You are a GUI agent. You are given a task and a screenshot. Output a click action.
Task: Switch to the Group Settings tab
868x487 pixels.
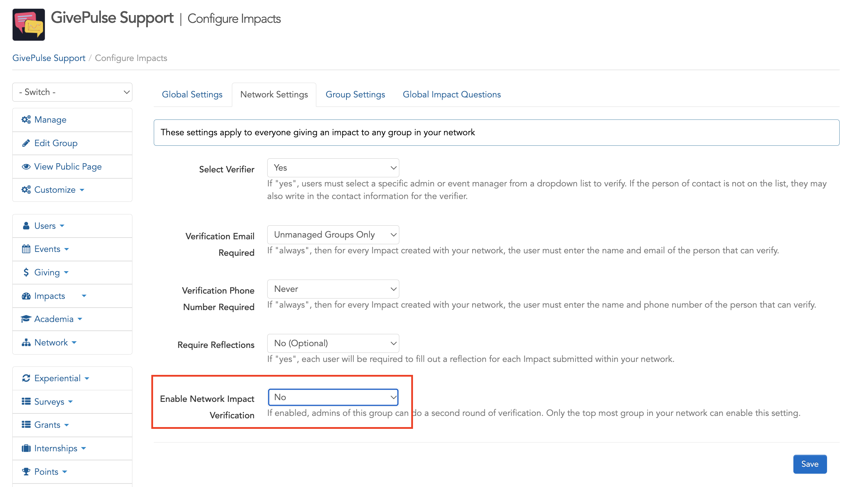click(x=355, y=95)
